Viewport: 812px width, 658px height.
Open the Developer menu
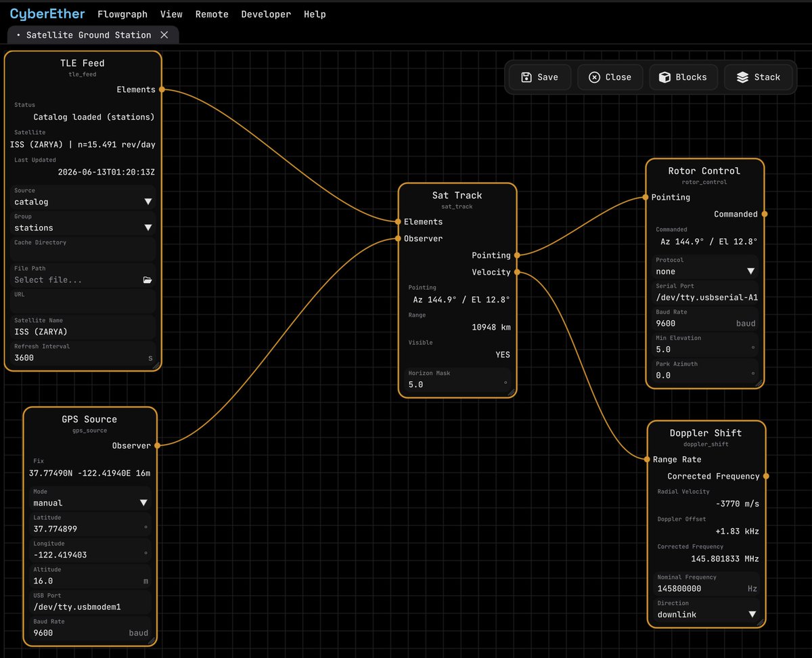coord(266,14)
